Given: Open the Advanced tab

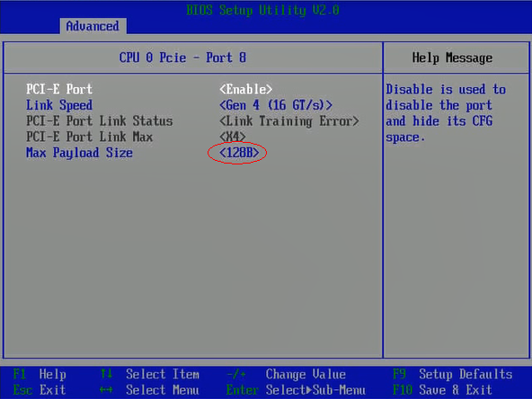Looking at the screenshot, I should point(93,26).
